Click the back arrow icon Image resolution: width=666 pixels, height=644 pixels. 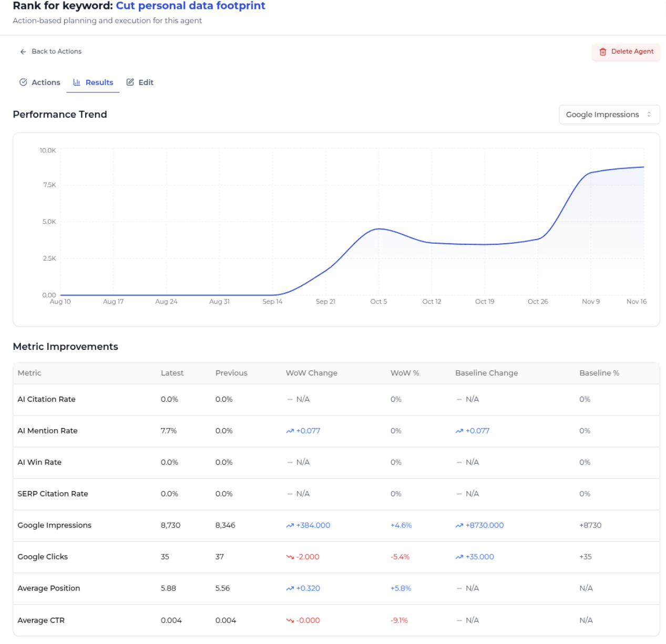(23, 51)
